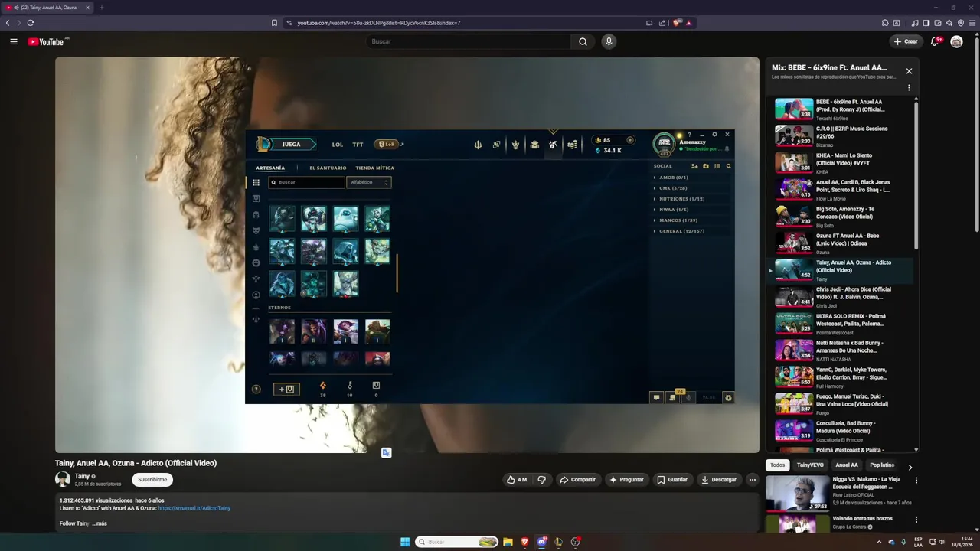Open YouTube hamburger guide menu
The height and width of the screenshot is (551, 980).
pyautogui.click(x=14, y=41)
